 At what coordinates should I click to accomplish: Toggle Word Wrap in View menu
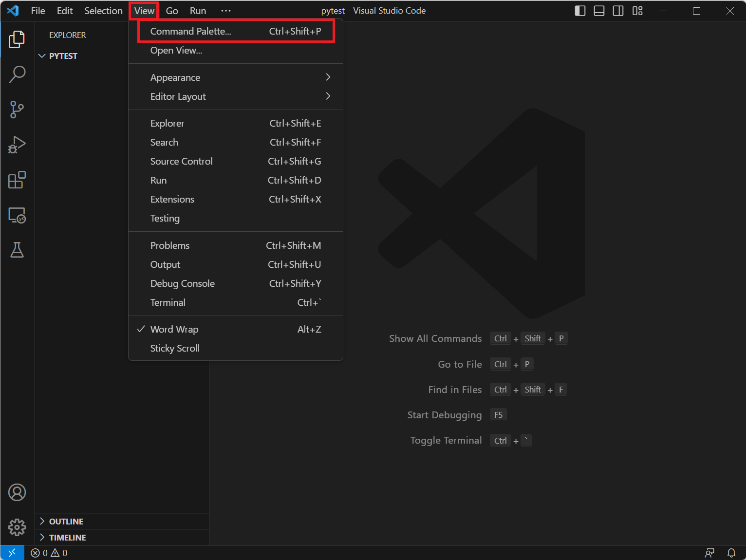click(x=174, y=329)
